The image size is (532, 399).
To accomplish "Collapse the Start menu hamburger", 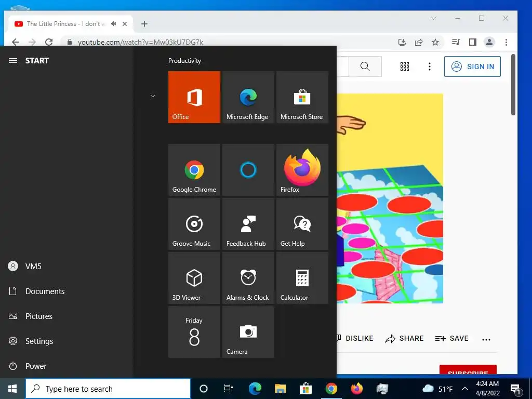I will 13,61.
